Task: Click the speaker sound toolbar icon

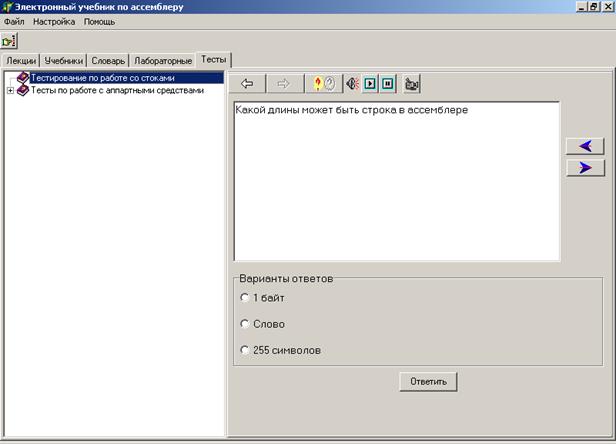Action: pyautogui.click(x=352, y=83)
